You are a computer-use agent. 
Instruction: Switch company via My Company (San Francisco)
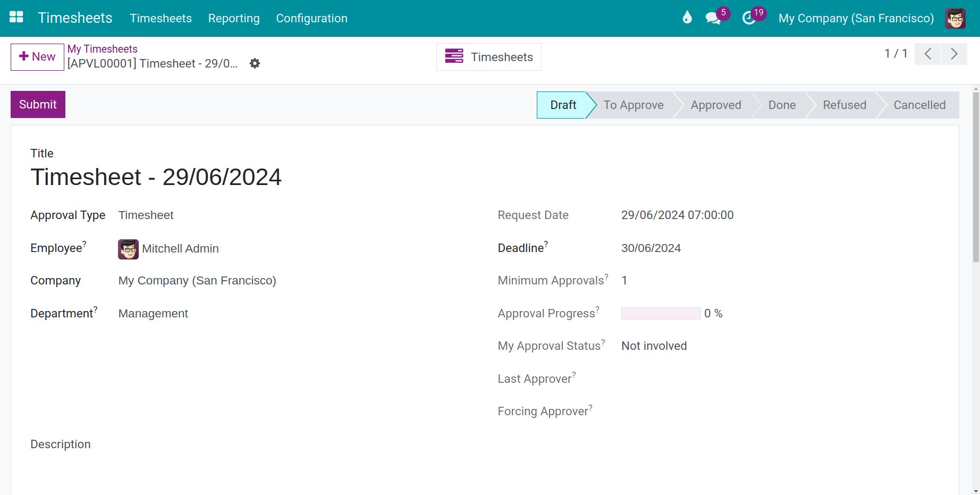856,18
